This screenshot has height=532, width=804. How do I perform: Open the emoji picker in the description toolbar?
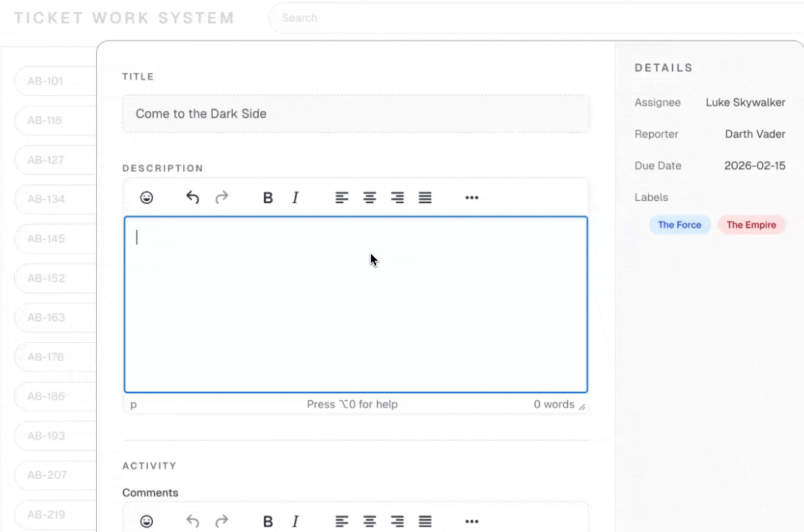click(x=146, y=197)
